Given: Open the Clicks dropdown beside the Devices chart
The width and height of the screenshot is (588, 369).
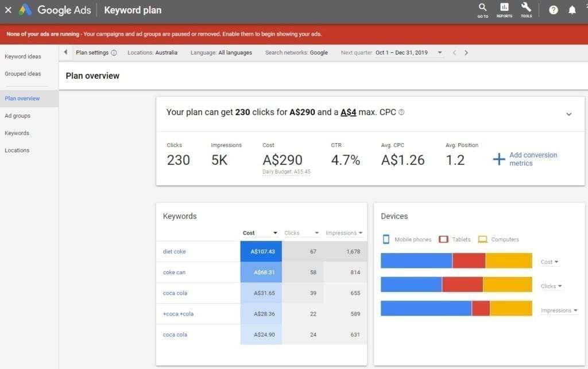Looking at the screenshot, I should pos(551,286).
